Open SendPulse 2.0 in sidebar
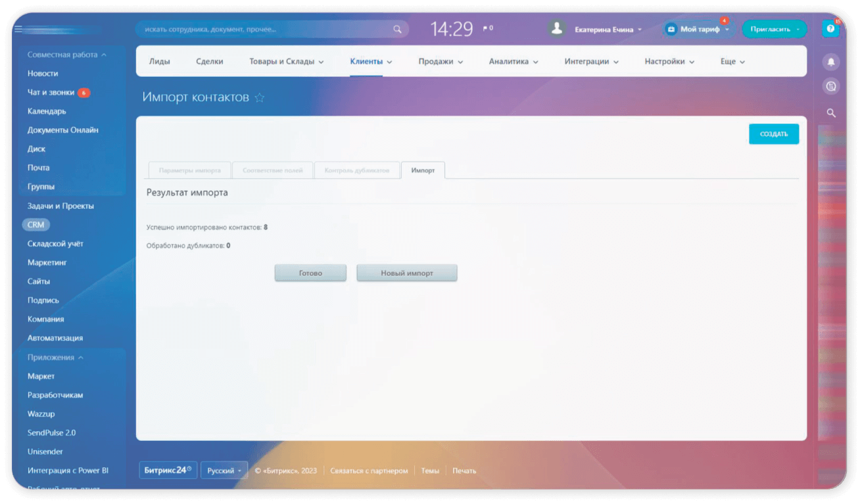Image resolution: width=862 pixels, height=504 pixels. (51, 433)
